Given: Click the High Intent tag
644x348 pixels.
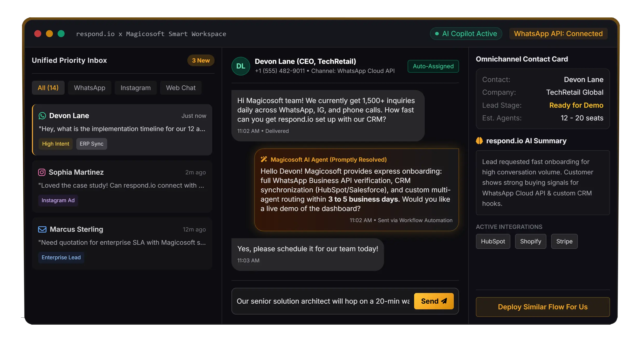Looking at the screenshot, I should point(56,144).
